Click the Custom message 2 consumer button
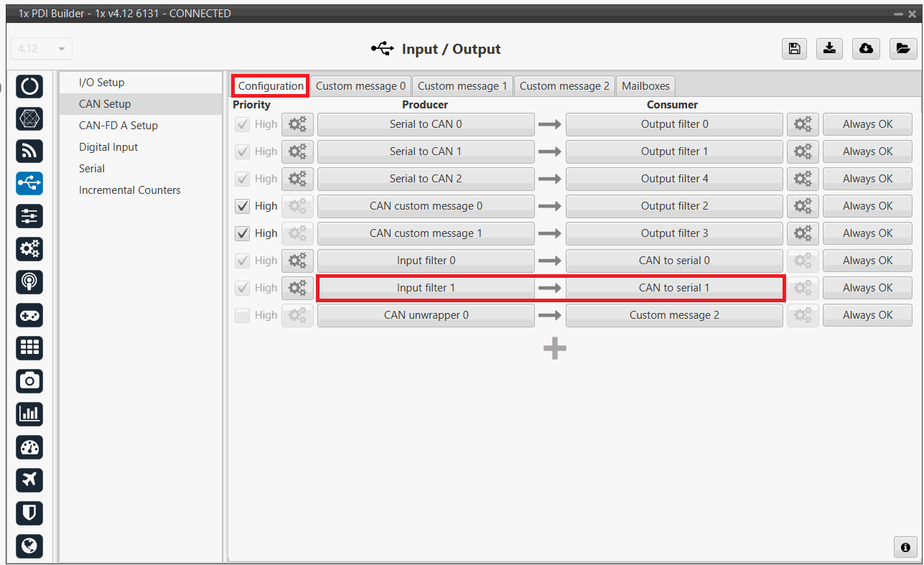The image size is (924, 565). tap(673, 315)
